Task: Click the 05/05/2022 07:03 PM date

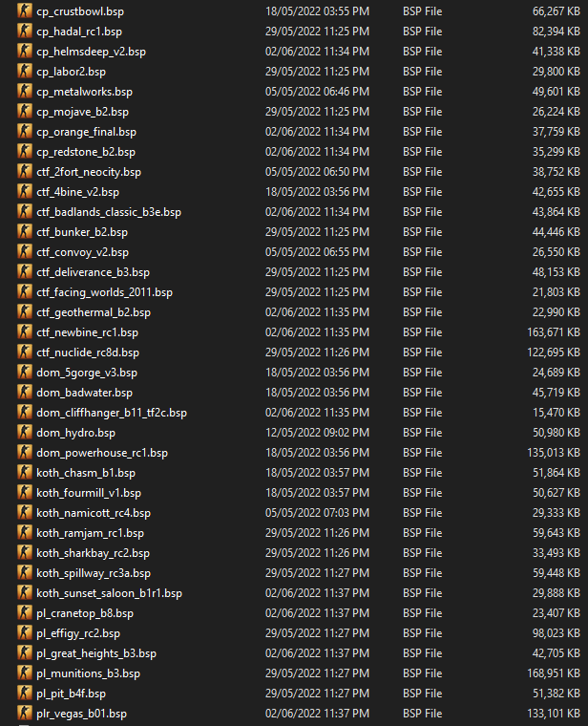Action: 317,513
